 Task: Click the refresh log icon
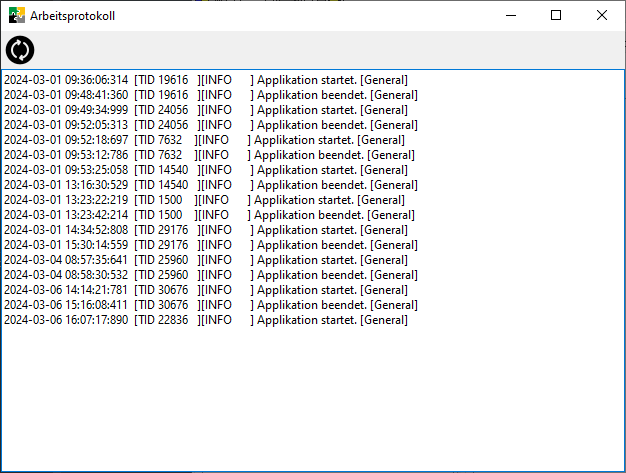(20, 50)
